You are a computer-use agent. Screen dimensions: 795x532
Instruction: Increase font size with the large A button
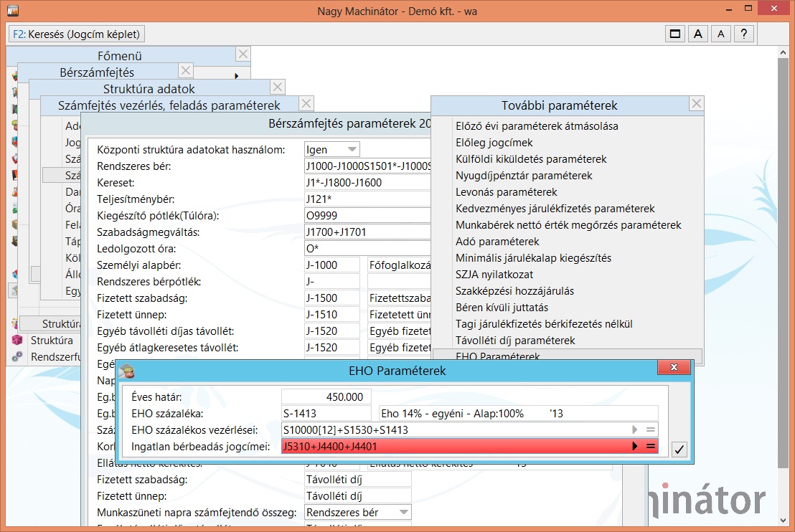[698, 34]
